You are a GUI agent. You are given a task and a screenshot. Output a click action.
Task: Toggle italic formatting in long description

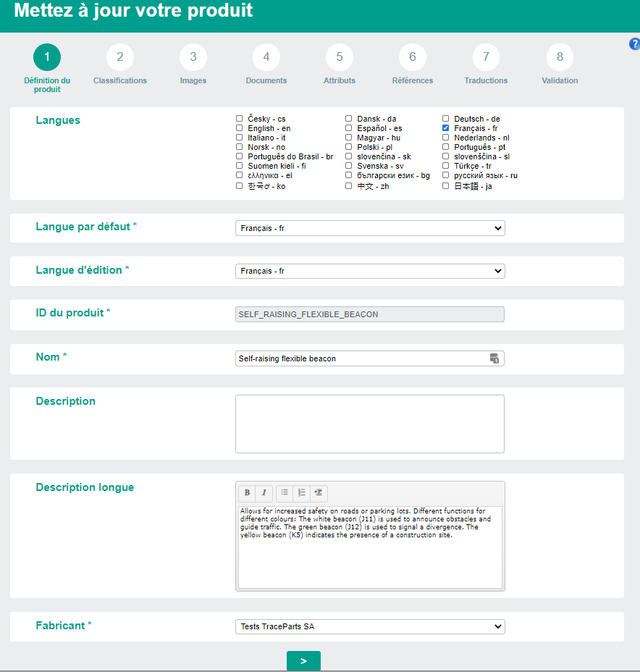tap(264, 492)
